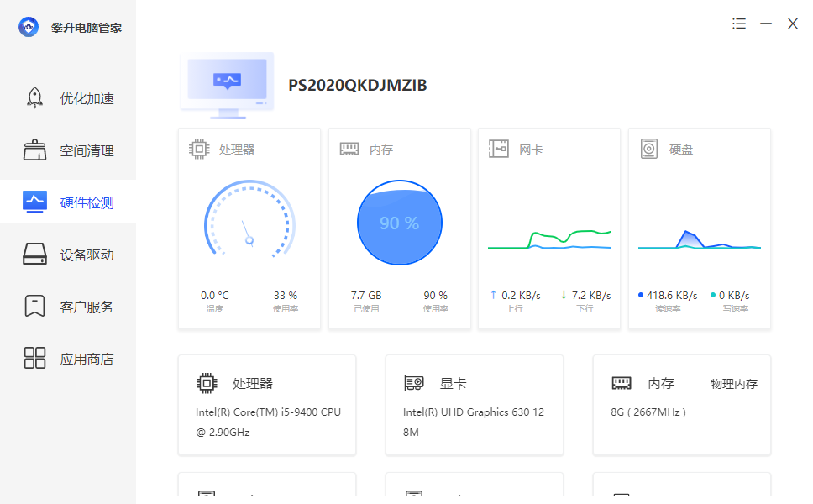
Task: Click the 内存 RAM icon in the usage card
Action: click(x=349, y=149)
